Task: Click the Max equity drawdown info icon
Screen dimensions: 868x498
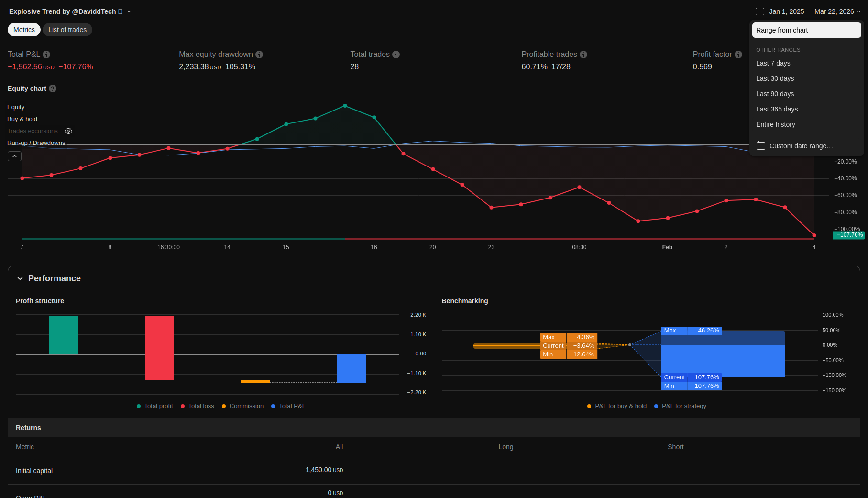Action: click(259, 55)
